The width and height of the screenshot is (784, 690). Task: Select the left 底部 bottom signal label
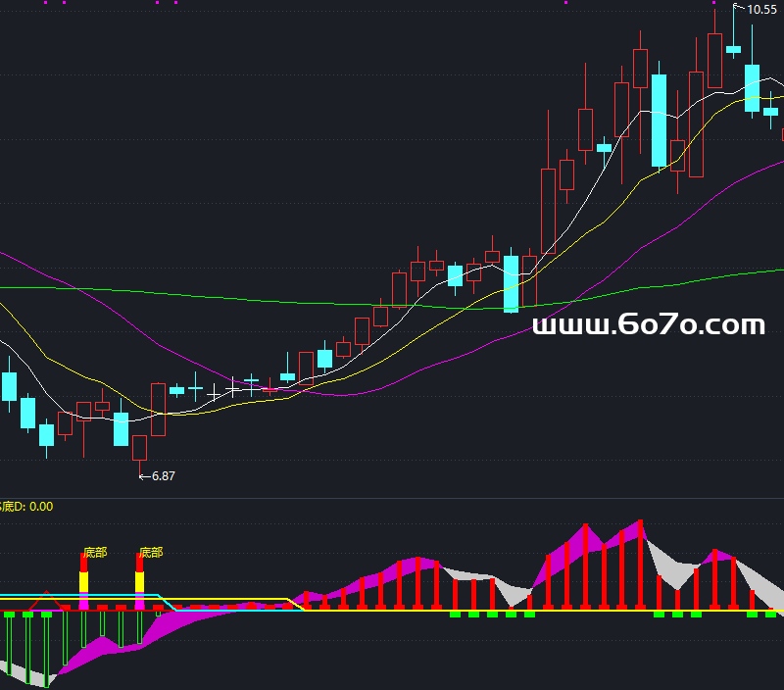pos(95,553)
